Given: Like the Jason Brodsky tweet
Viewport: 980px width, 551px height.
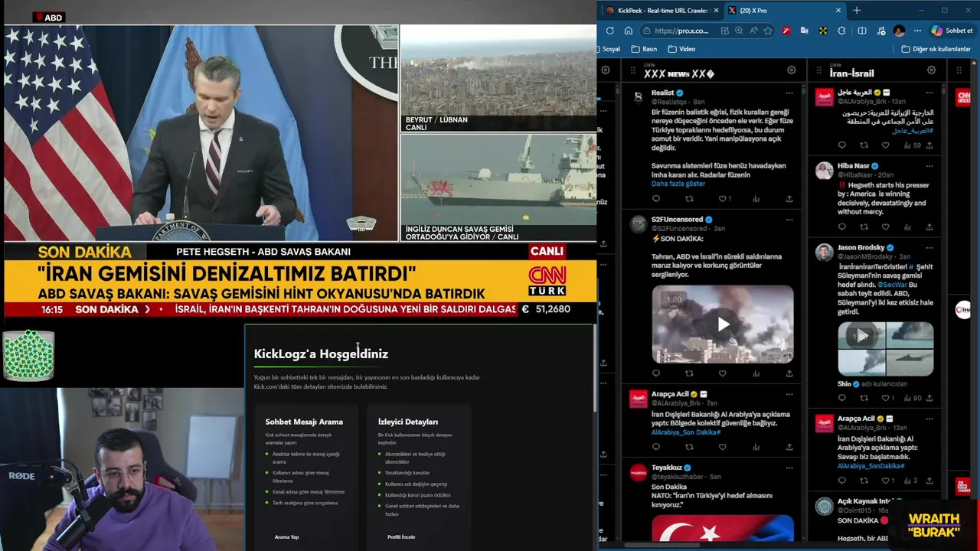Looking at the screenshot, I should tap(886, 398).
